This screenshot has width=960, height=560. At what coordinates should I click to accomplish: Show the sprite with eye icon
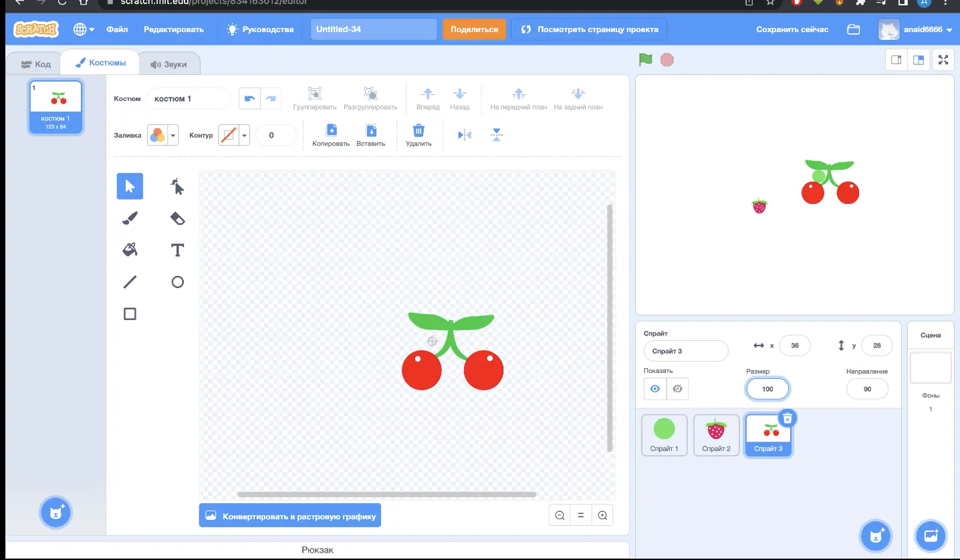click(655, 389)
